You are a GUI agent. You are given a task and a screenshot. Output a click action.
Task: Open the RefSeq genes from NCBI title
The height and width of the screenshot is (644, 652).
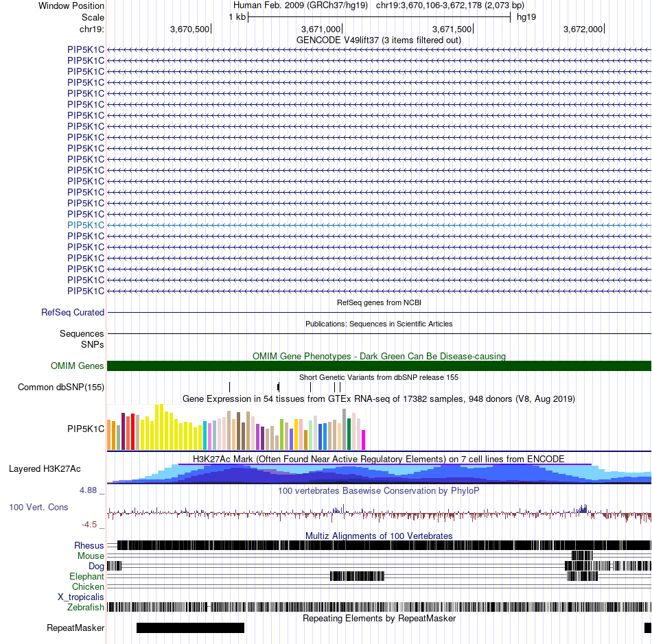pos(379,302)
